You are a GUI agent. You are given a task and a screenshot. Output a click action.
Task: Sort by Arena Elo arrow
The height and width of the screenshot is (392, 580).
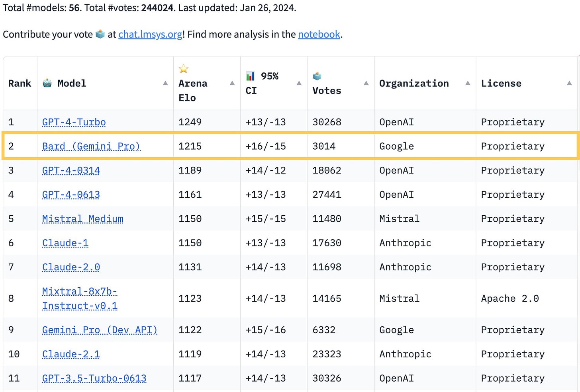[x=232, y=83]
